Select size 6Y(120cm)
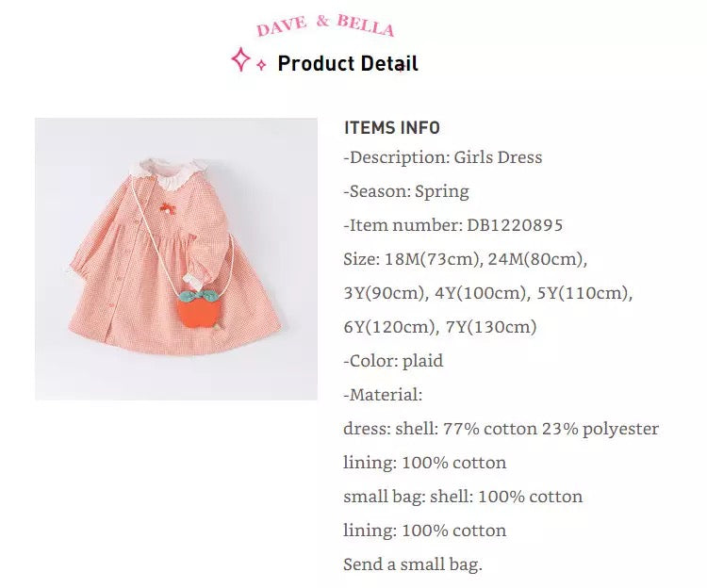707x588 pixels. click(389, 327)
